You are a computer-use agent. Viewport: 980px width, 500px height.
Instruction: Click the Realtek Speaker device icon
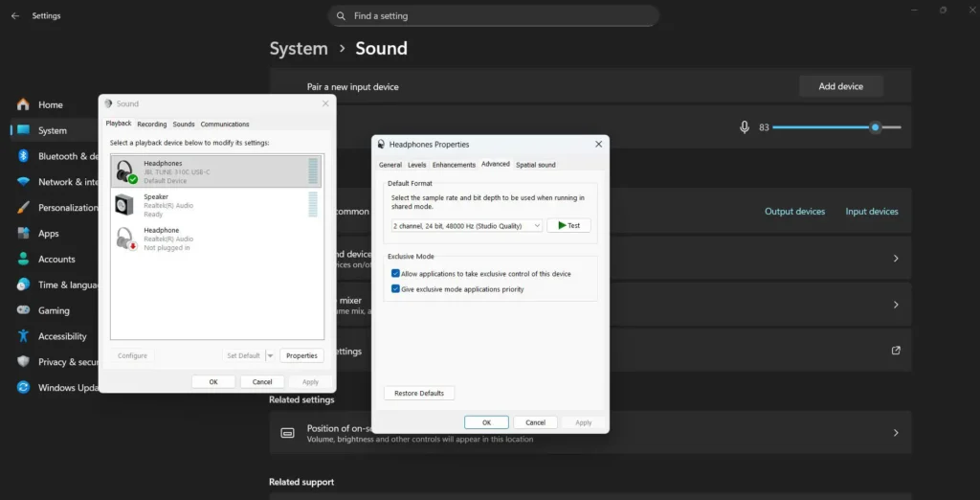click(x=123, y=205)
